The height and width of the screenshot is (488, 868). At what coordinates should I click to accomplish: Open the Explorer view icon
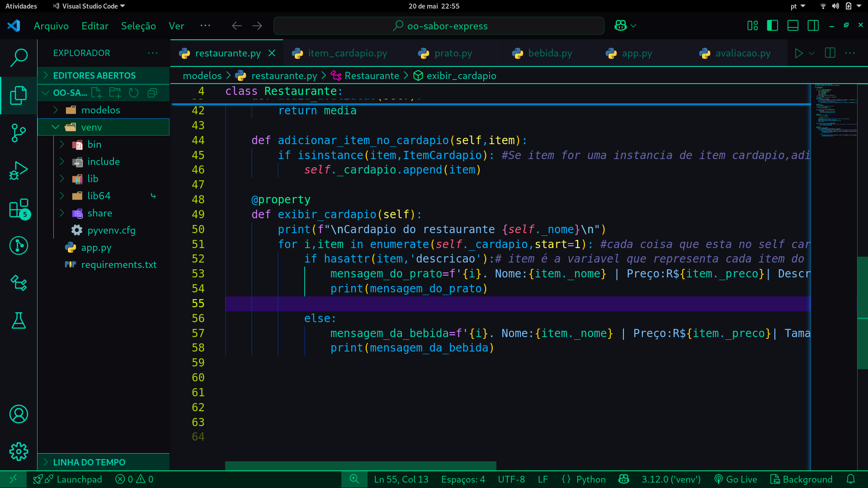click(19, 95)
